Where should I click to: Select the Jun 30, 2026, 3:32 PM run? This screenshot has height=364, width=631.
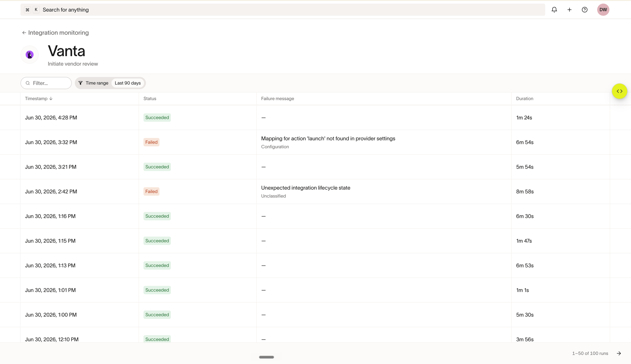[315, 142]
